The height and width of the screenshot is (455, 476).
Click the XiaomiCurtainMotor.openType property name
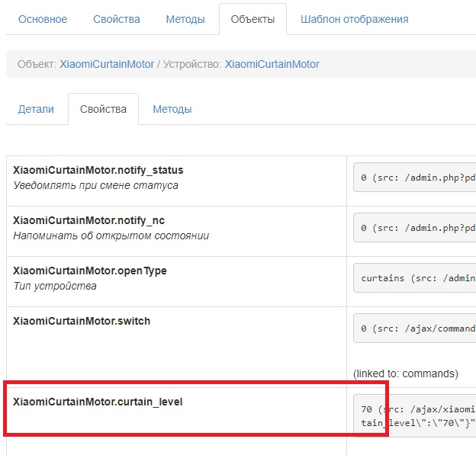pos(90,271)
